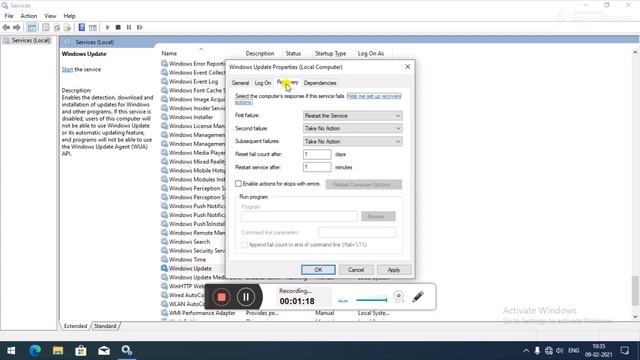Switch to the Standard view tab
This screenshot has width=640, height=360.
pyautogui.click(x=105, y=326)
